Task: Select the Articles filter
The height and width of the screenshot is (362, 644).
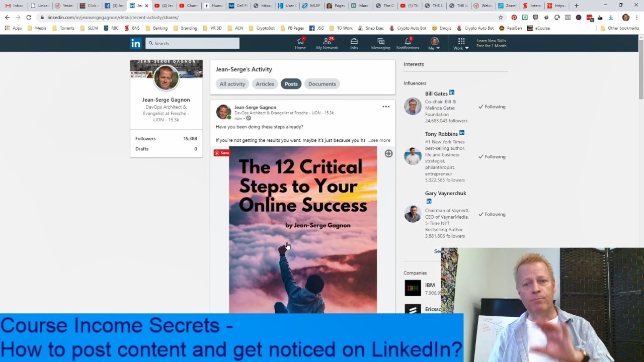Action: [265, 84]
